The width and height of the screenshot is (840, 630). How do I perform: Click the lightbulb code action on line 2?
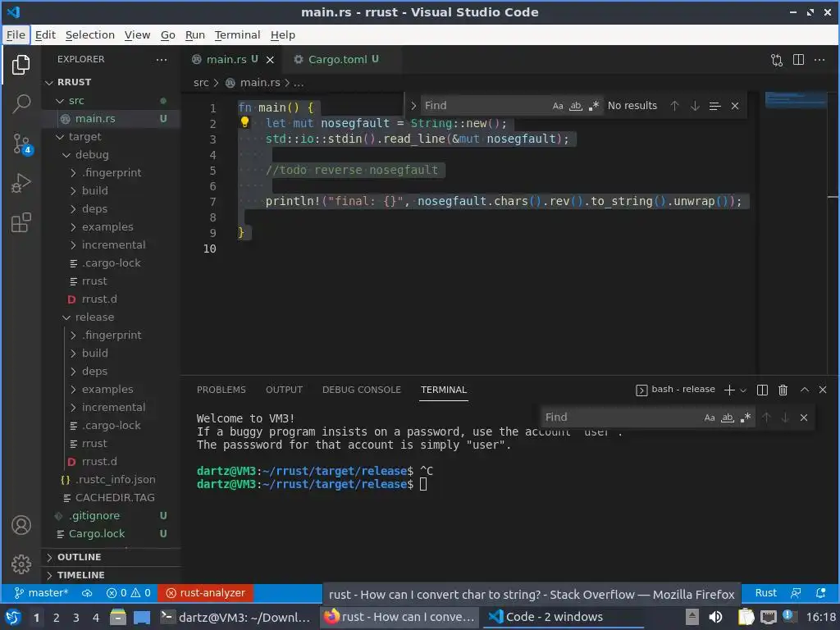(244, 122)
